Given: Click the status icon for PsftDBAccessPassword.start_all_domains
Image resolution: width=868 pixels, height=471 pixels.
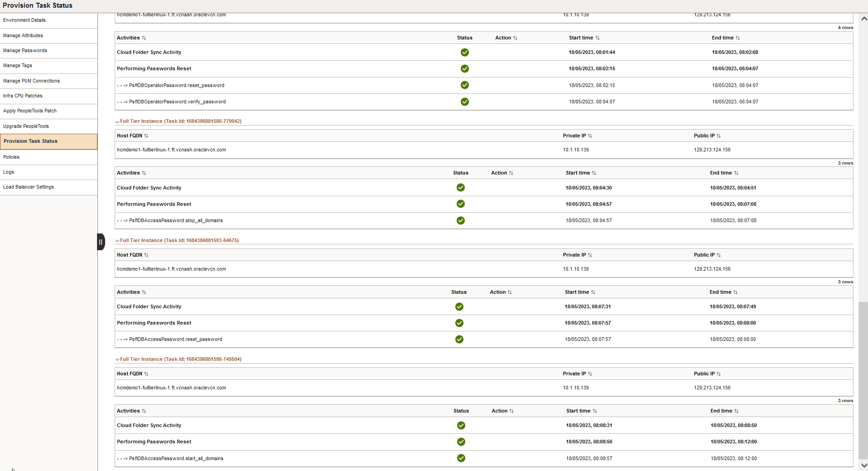Looking at the screenshot, I should 461,458.
